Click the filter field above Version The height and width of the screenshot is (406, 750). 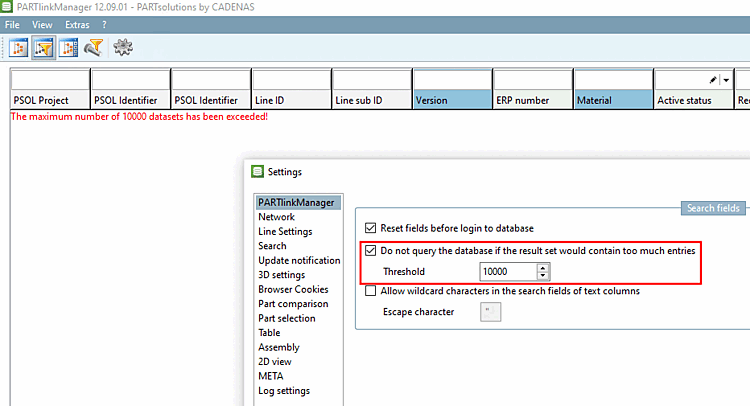[452, 80]
